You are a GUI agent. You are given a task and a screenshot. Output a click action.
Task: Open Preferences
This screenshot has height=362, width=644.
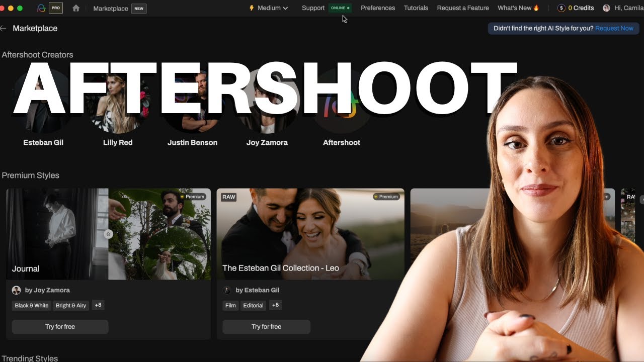(x=378, y=8)
